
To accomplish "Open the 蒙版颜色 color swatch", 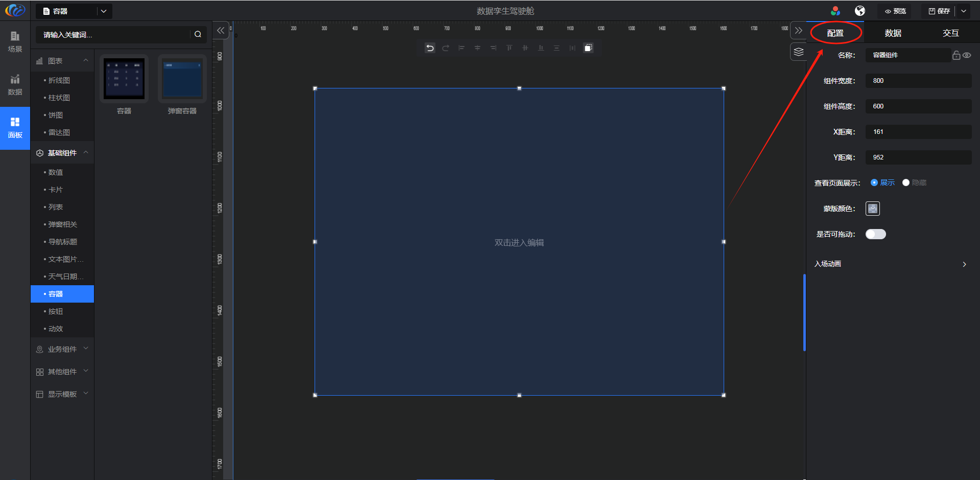I will tap(872, 209).
